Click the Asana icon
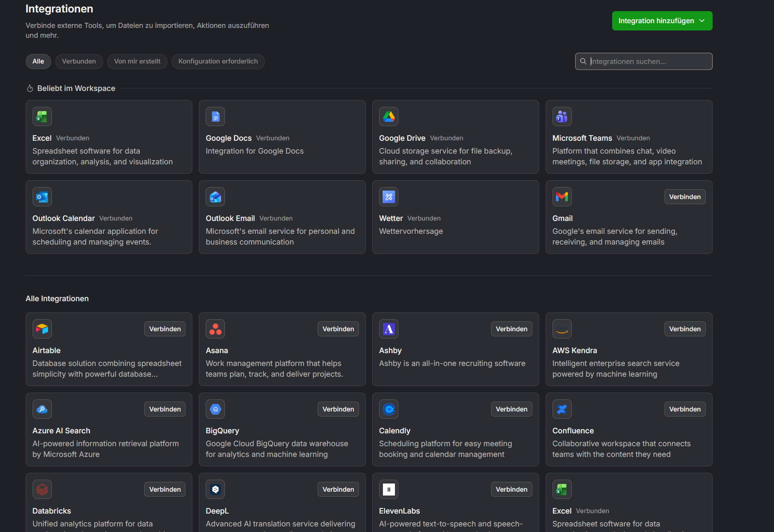This screenshot has height=532, width=774. (x=216, y=329)
